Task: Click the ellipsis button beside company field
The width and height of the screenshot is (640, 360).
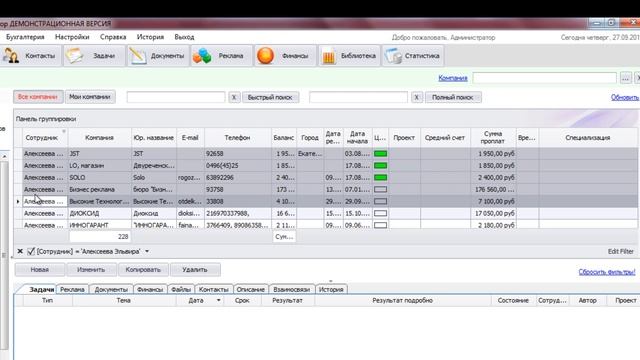Action: 625,78
